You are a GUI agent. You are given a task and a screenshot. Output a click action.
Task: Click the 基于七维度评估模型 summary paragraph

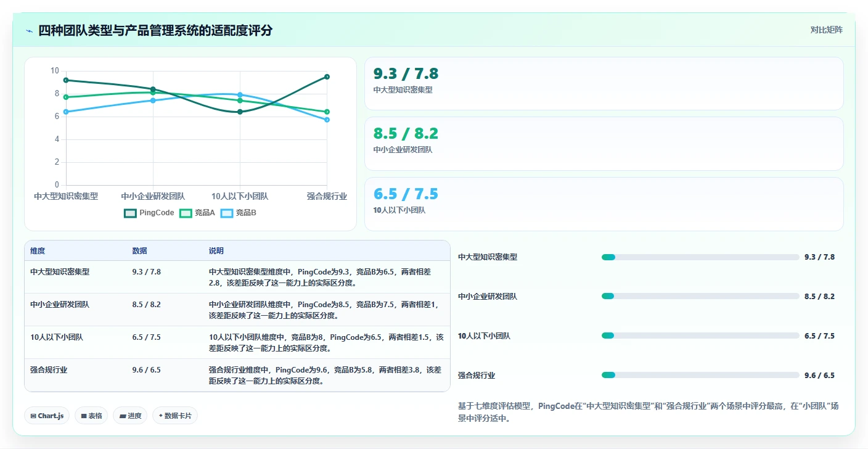648,412
